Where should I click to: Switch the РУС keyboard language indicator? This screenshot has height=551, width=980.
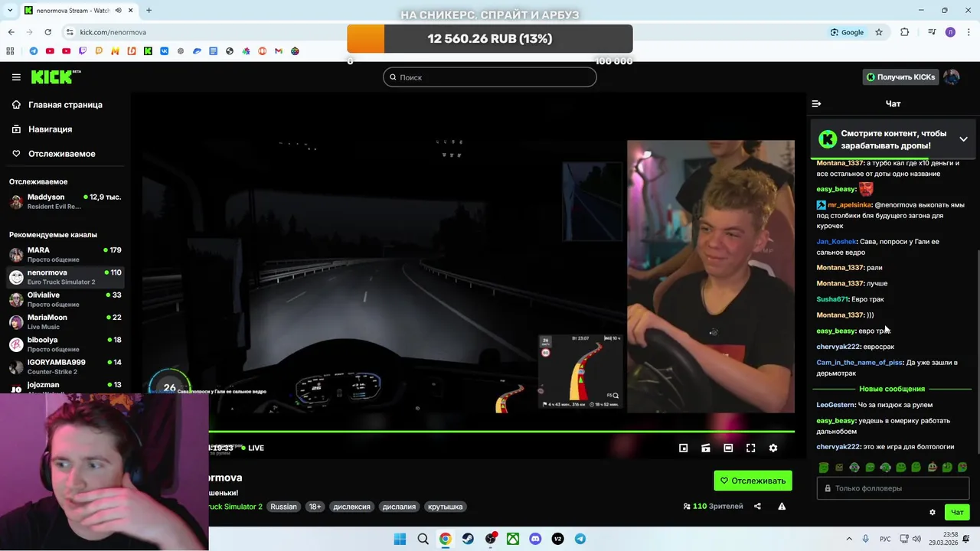(x=885, y=539)
